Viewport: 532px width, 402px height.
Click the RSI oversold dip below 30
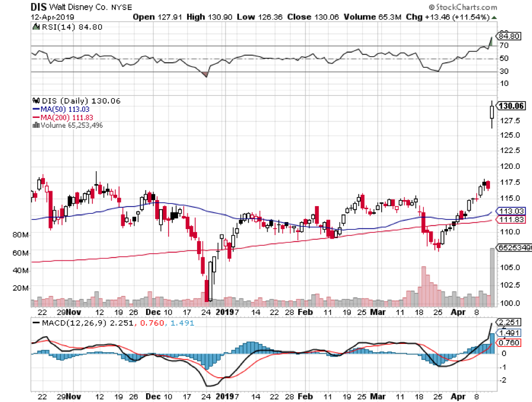[x=205, y=74]
